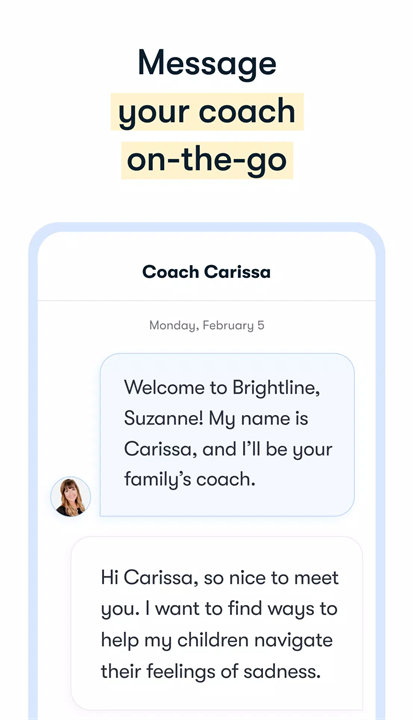Tap the "family's coach." line in welcome bubble
The width and height of the screenshot is (413, 720).
click(189, 480)
